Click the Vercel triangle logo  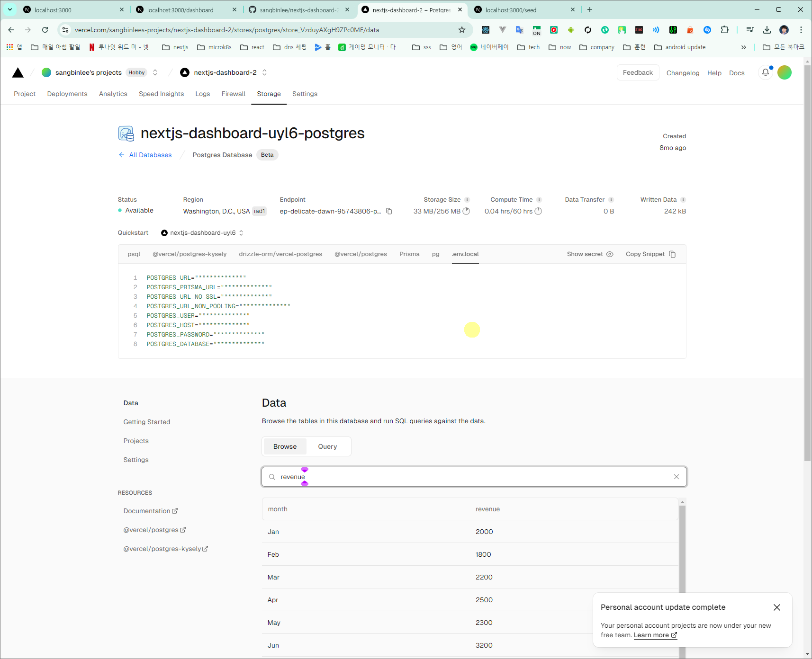pyautogui.click(x=18, y=72)
